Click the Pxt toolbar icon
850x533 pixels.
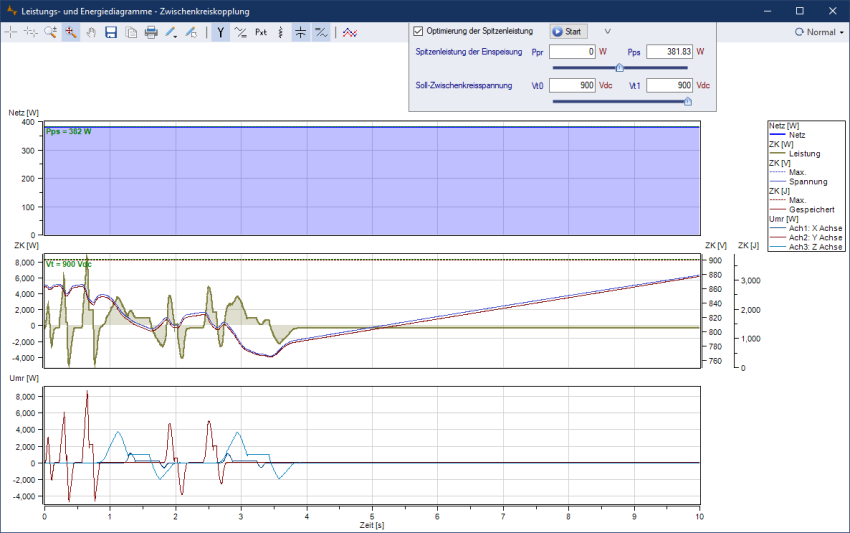[x=261, y=32]
